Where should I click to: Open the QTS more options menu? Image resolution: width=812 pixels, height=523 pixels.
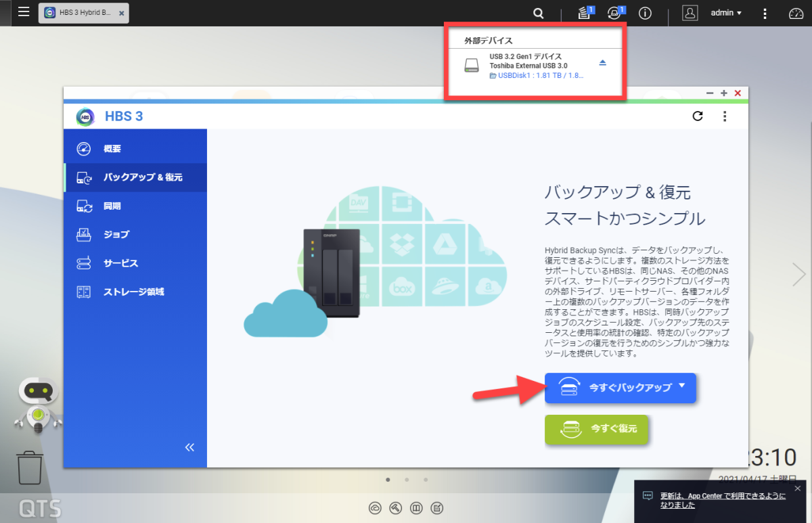765,13
